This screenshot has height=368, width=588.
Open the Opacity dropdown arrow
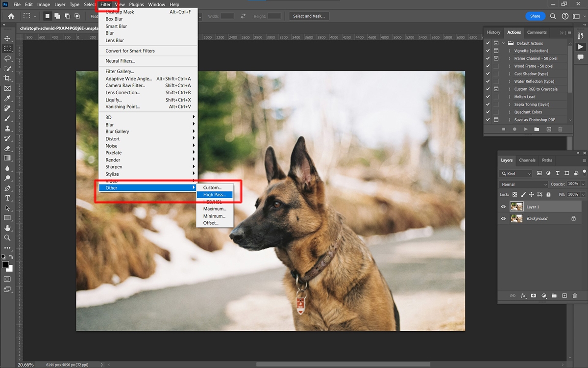tap(583, 184)
